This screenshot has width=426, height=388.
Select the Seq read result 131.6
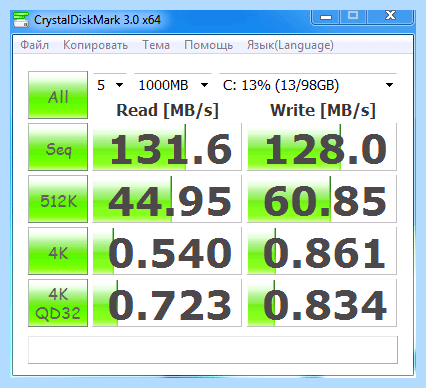click(x=167, y=147)
